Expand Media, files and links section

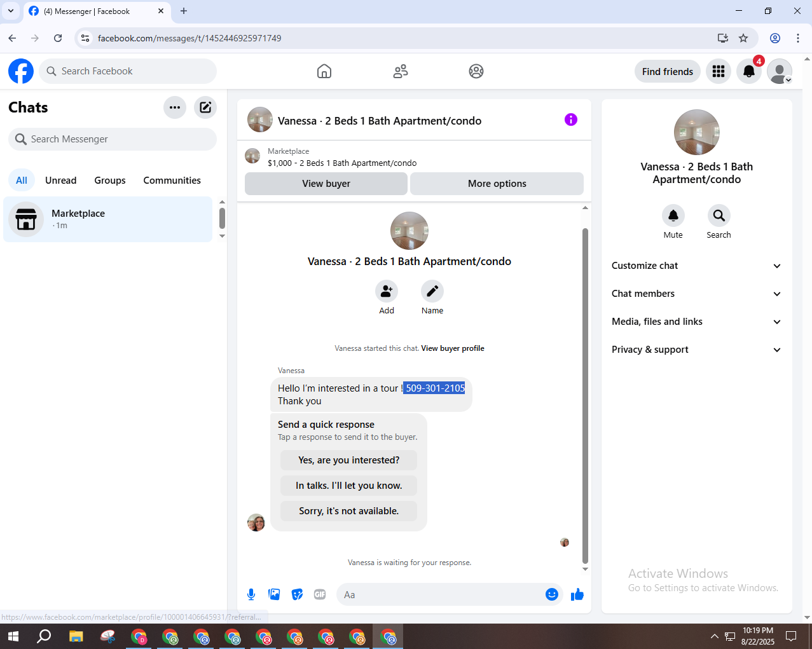[x=697, y=322]
